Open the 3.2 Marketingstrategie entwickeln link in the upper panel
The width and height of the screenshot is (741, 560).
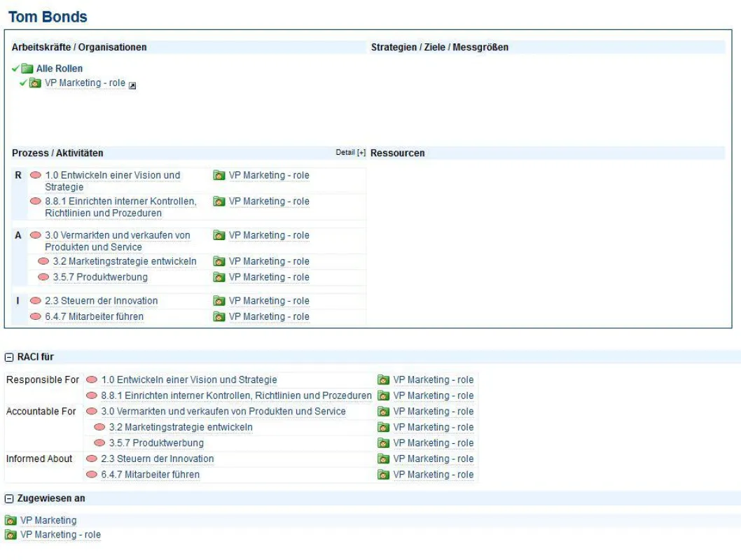[x=124, y=262]
